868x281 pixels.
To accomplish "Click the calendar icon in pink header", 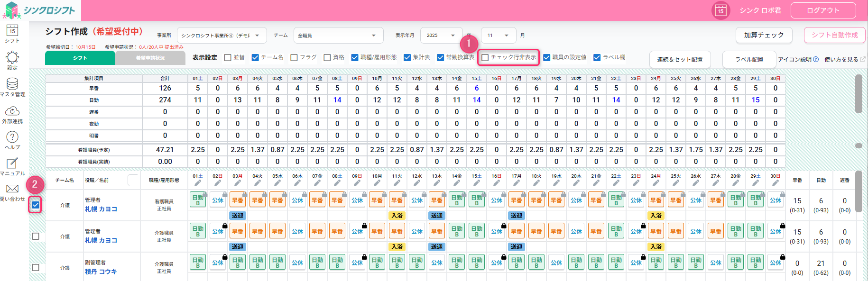I will click(720, 10).
